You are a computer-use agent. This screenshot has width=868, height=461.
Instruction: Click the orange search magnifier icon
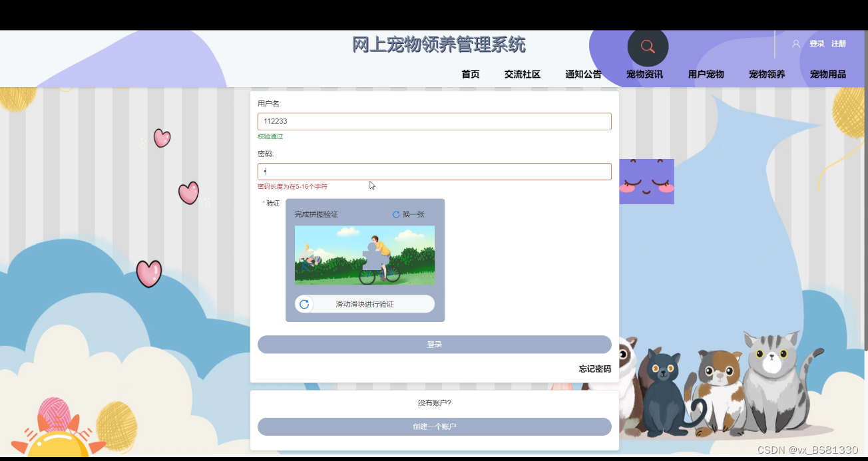click(x=648, y=47)
